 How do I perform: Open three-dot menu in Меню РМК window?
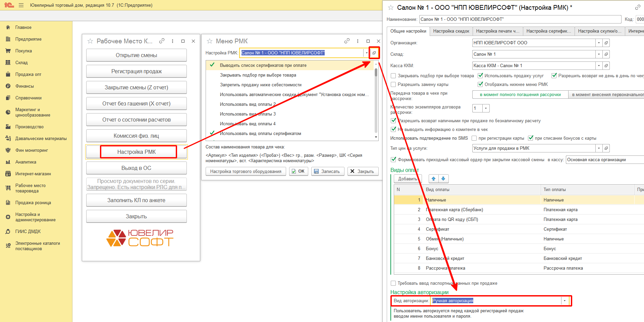[x=358, y=41]
